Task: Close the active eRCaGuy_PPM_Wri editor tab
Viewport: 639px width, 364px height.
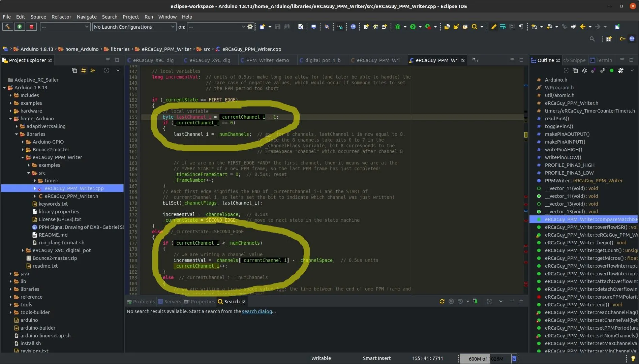Action: (x=463, y=60)
